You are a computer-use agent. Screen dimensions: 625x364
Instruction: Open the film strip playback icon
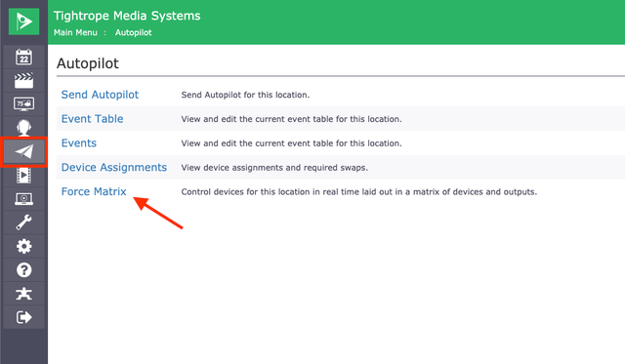[23, 175]
